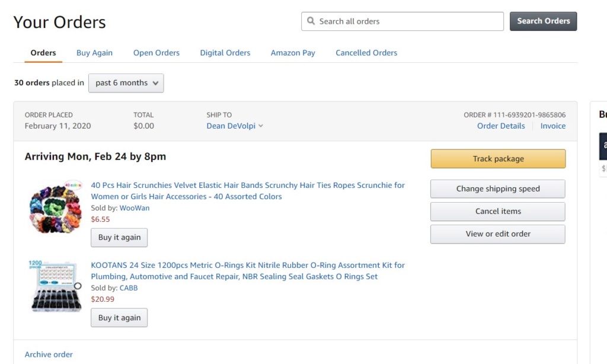607x364 pixels.
Task: Click the Your Orders page heading
Action: click(60, 22)
